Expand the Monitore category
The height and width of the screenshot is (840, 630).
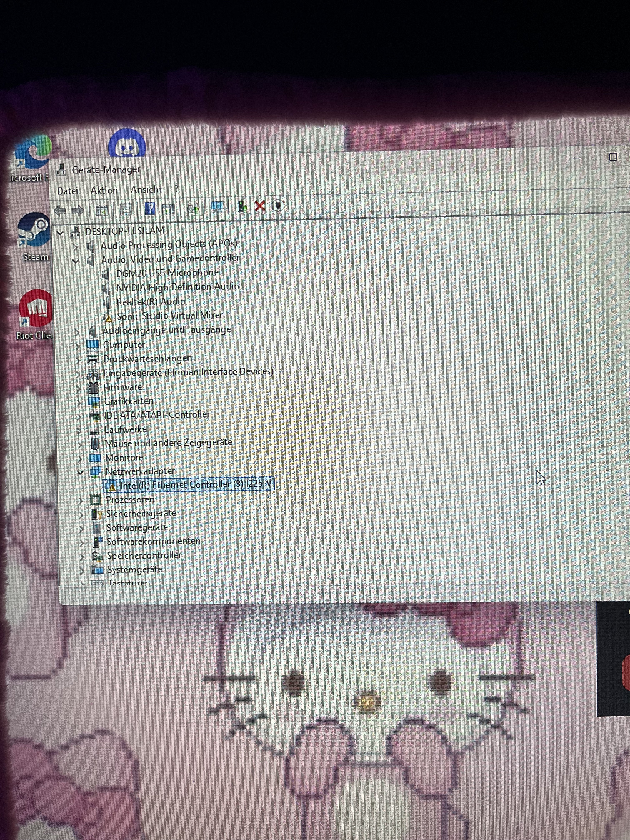point(80,459)
